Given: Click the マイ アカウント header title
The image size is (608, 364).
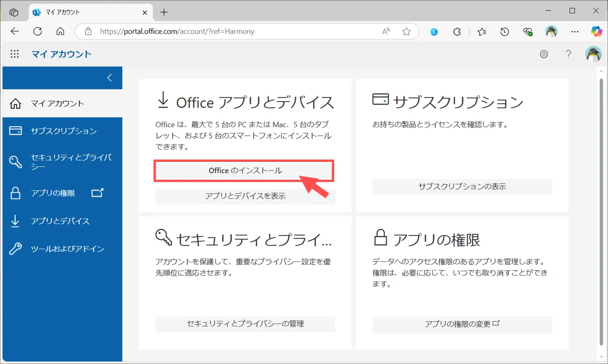Looking at the screenshot, I should [x=61, y=54].
